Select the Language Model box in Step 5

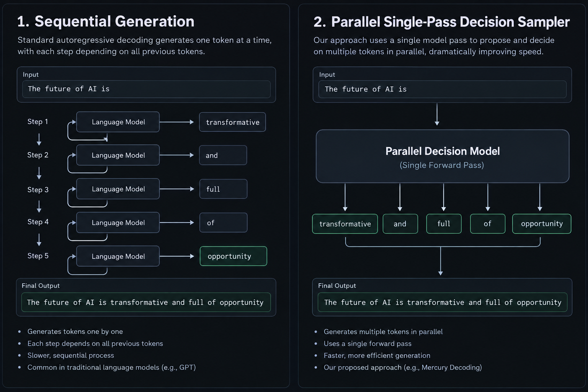pos(118,256)
